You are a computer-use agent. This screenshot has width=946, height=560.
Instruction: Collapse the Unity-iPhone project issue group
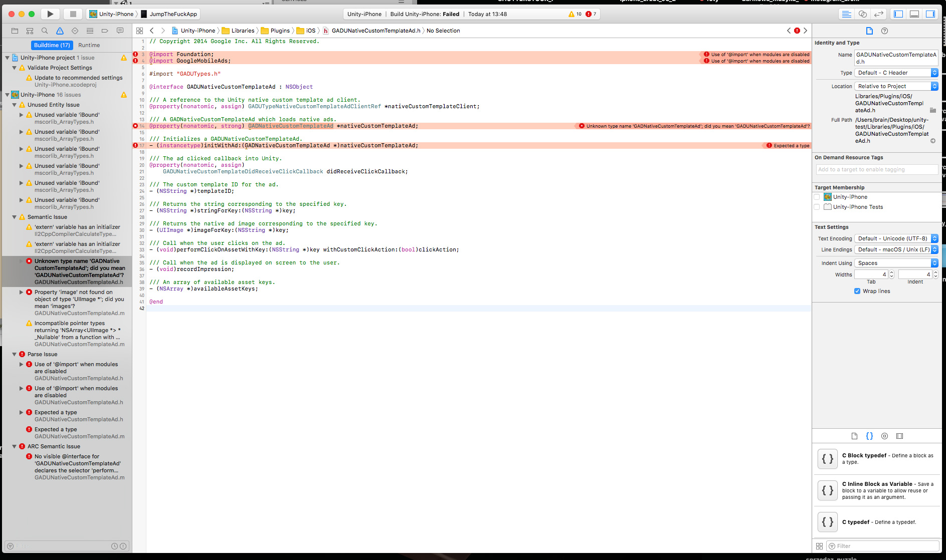coord(7,58)
